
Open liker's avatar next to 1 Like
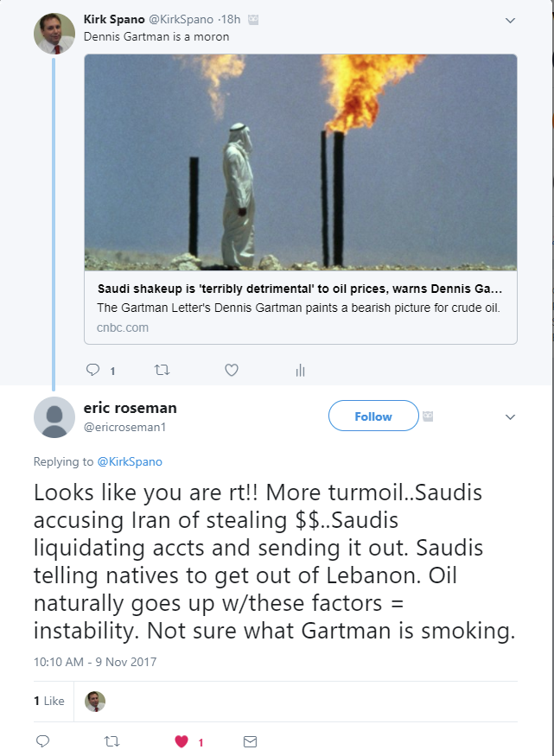[95, 701]
